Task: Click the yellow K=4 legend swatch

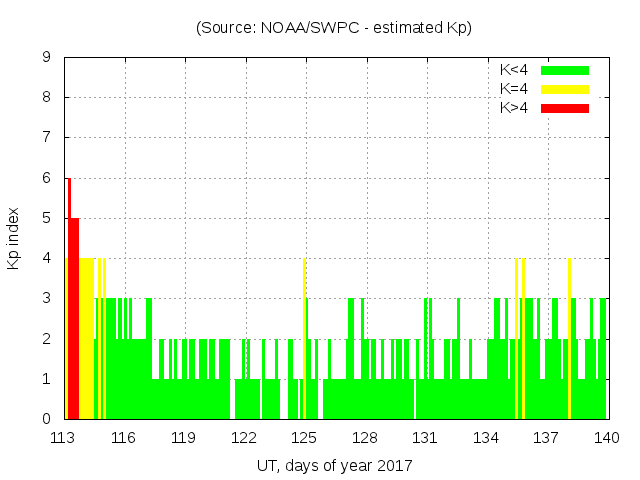Action: pos(565,89)
